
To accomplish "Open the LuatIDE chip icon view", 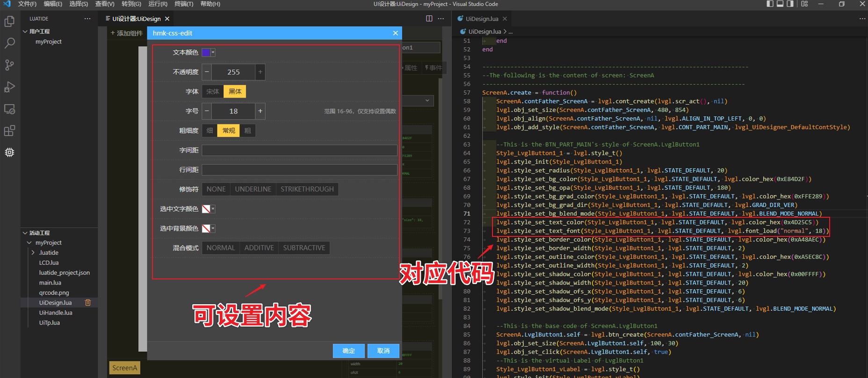I will pos(9,152).
